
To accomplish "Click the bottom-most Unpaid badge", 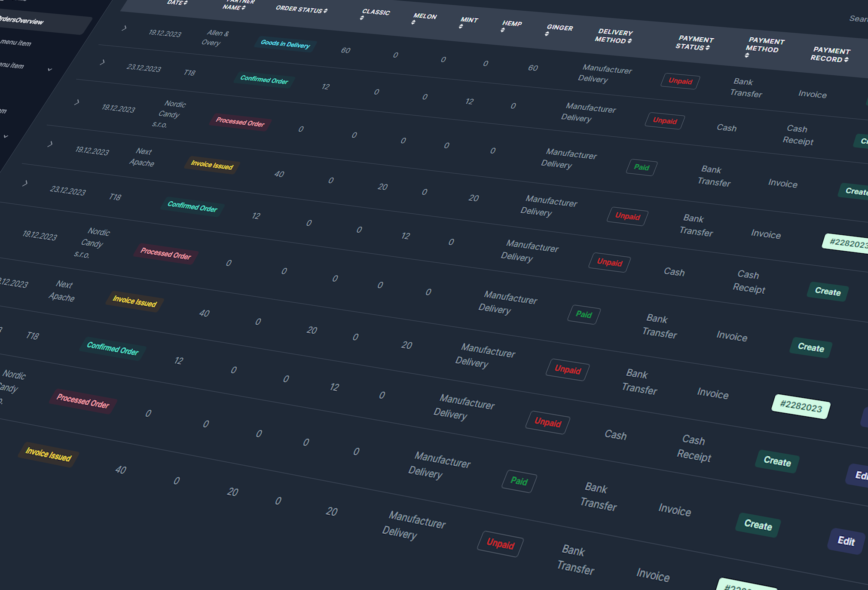I will point(500,544).
